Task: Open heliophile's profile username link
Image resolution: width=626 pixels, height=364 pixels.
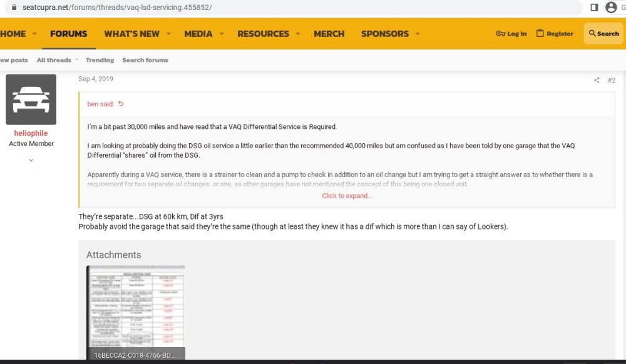Action: pyautogui.click(x=31, y=133)
